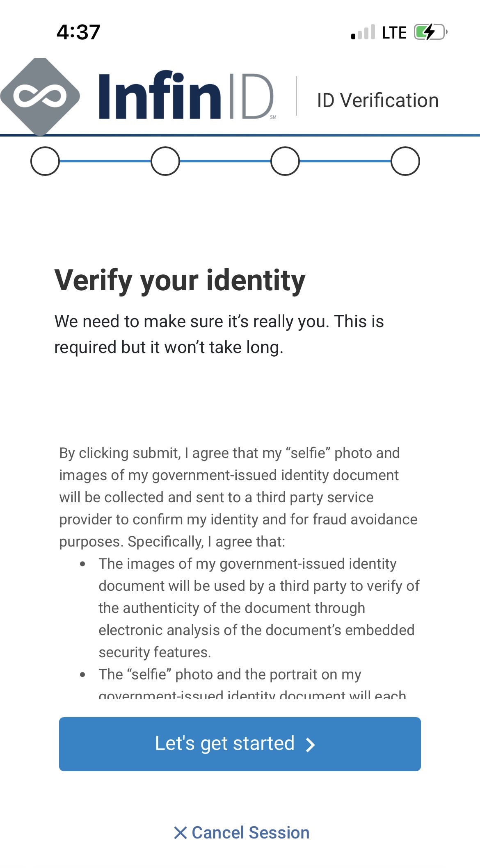Tap the charging battery icon
The width and height of the screenshot is (480, 868).
tap(430, 32)
